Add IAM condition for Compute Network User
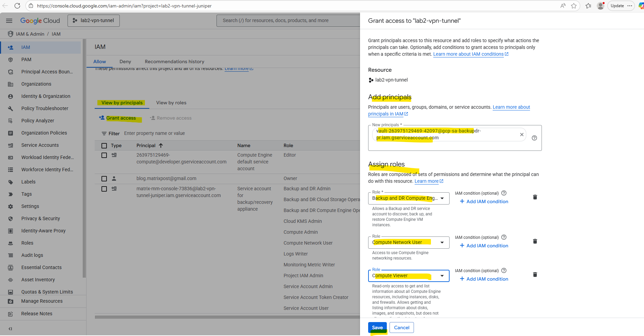Image resolution: width=644 pixels, height=336 pixels. 484,246
